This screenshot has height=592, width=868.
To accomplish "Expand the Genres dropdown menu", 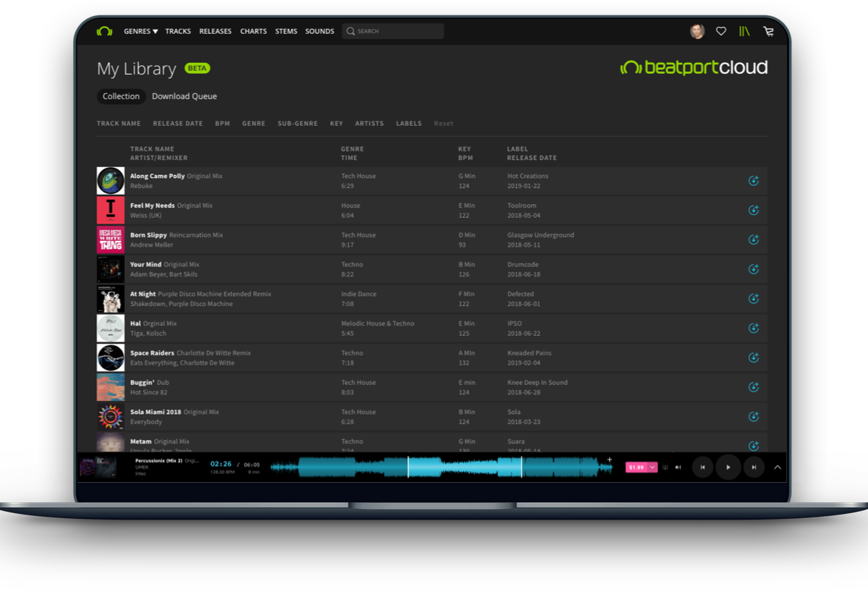I will coord(140,31).
